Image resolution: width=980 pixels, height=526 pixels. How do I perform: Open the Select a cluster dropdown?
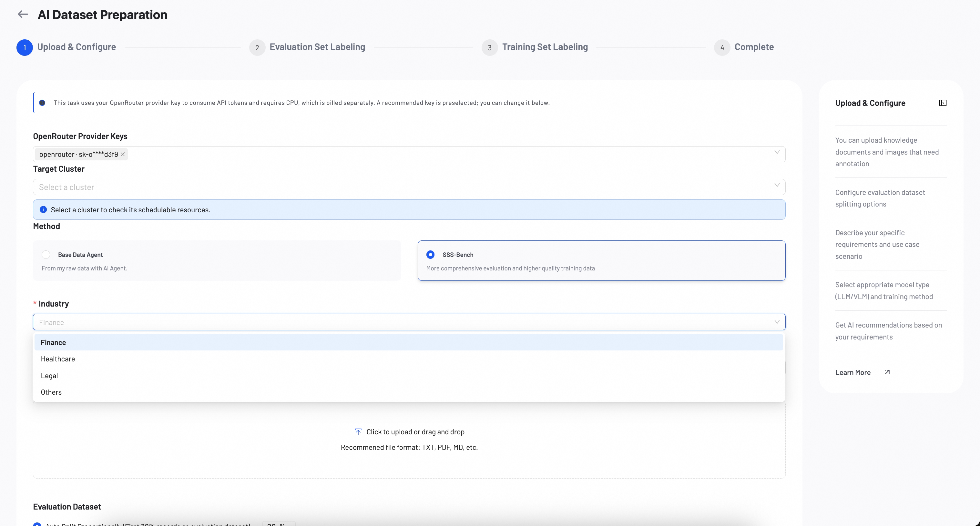409,187
